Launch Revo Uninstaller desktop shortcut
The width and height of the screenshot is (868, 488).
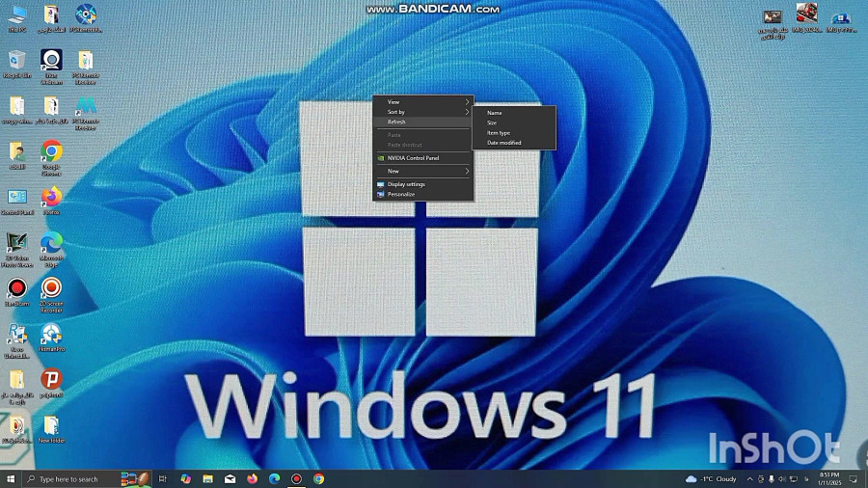(x=16, y=340)
